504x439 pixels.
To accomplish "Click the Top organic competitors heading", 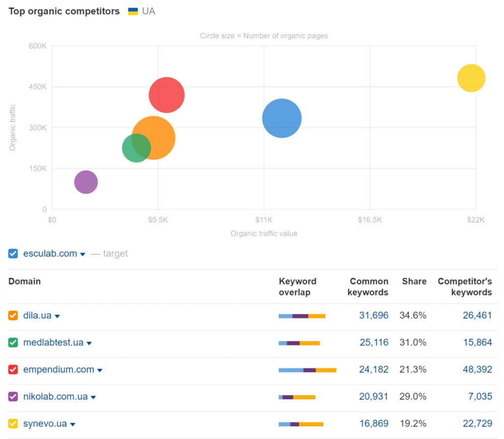I will click(64, 11).
